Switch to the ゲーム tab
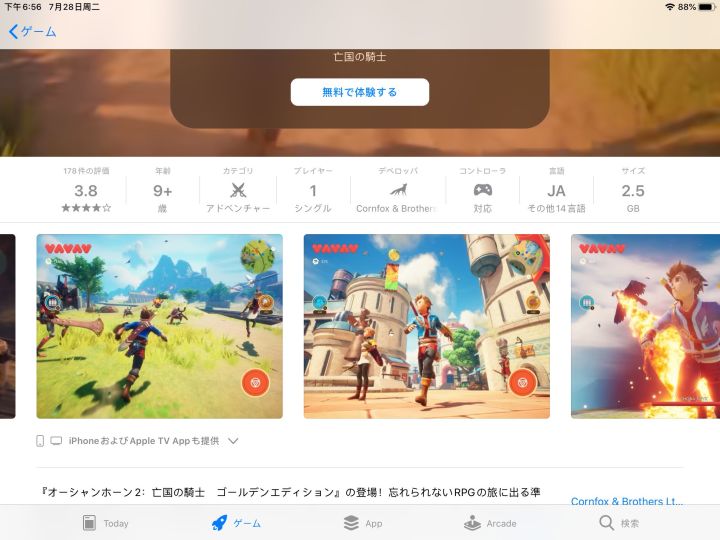 point(236,523)
